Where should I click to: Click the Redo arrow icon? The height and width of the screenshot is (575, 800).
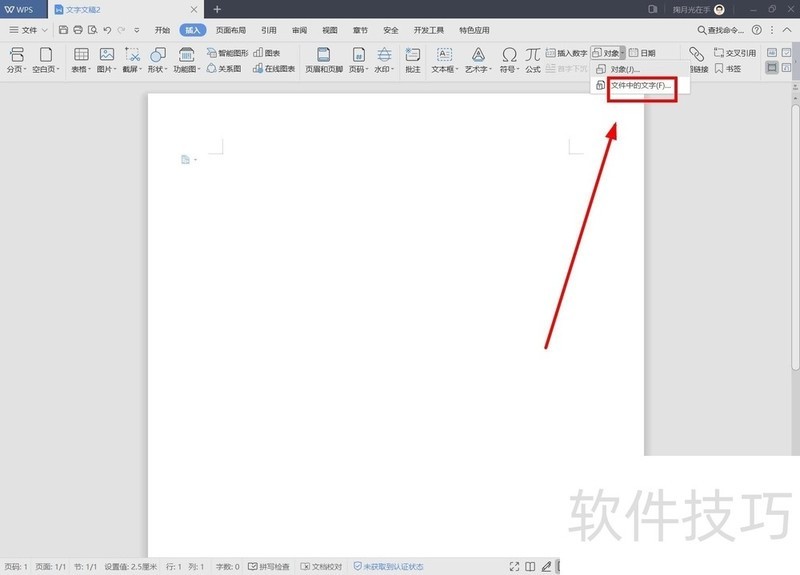[121, 30]
